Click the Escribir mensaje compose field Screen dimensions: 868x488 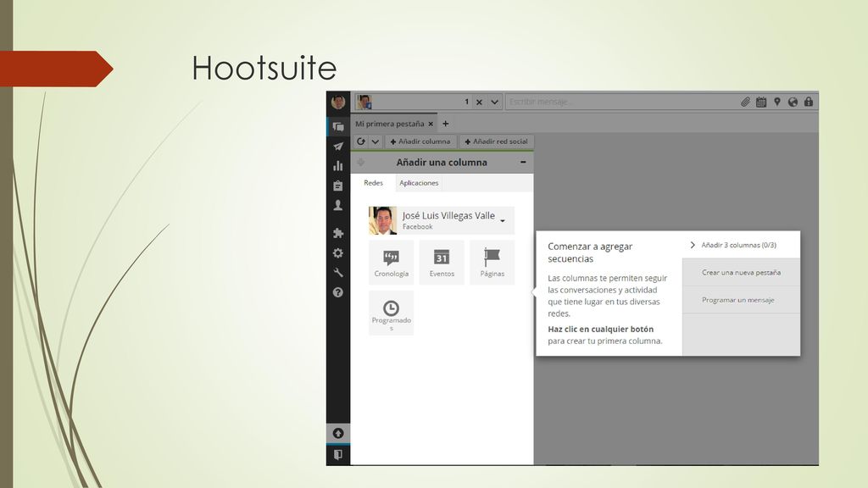[x=620, y=102]
